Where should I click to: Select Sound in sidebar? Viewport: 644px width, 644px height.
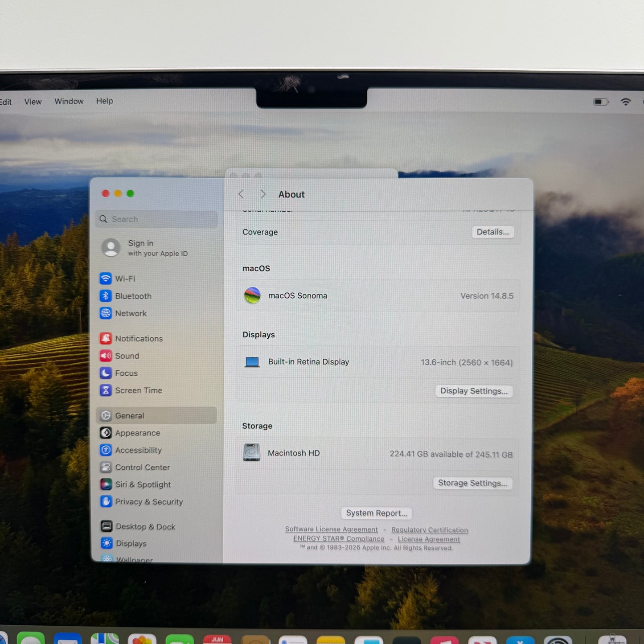click(x=120, y=356)
